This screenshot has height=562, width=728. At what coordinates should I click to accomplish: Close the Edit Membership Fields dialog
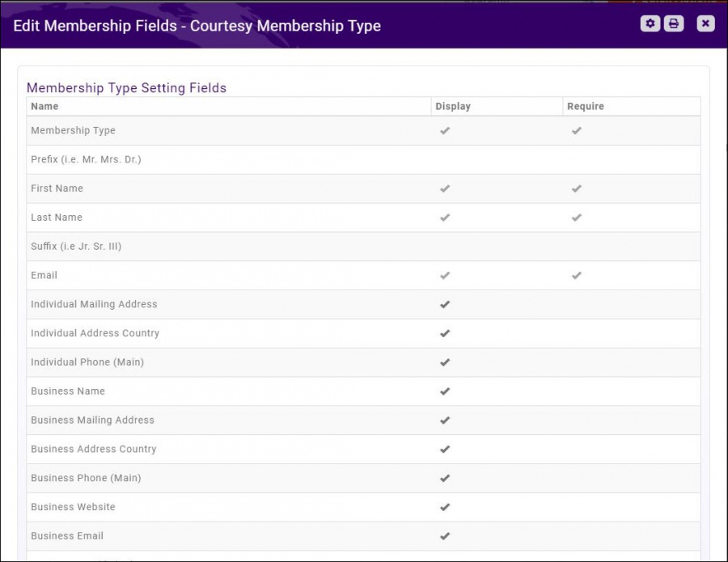(x=705, y=23)
